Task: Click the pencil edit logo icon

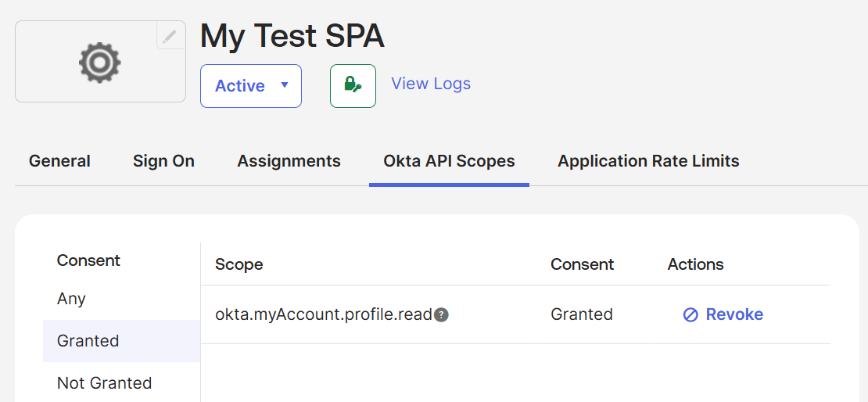Action: [x=170, y=35]
